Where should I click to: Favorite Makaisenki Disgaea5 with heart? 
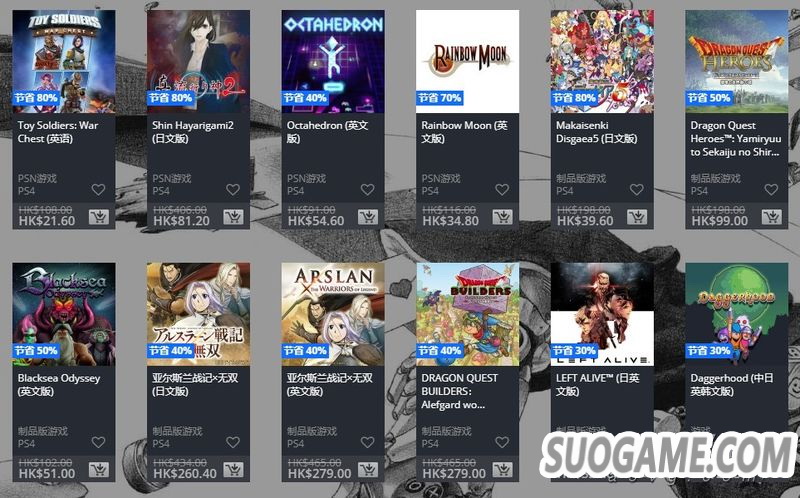point(637,189)
